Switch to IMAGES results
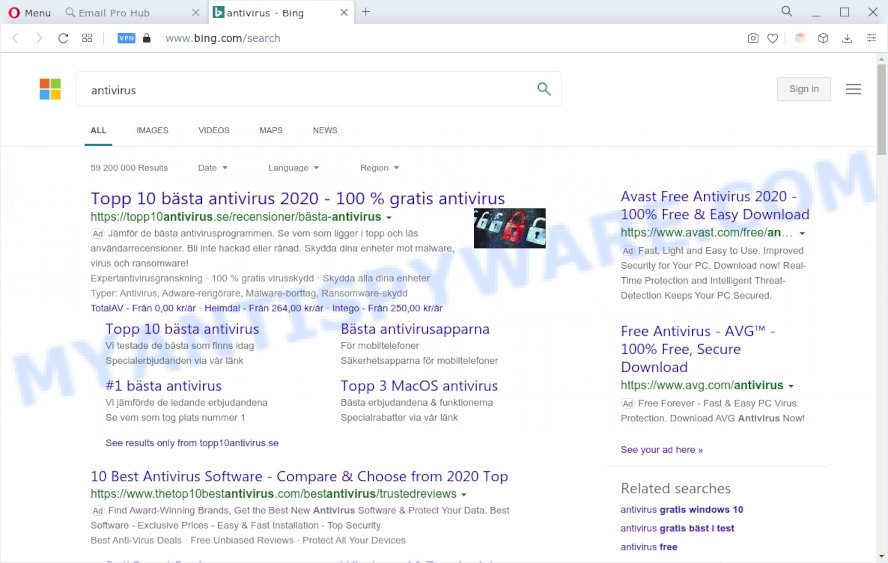Viewport: 888px width, 563px height. (152, 130)
